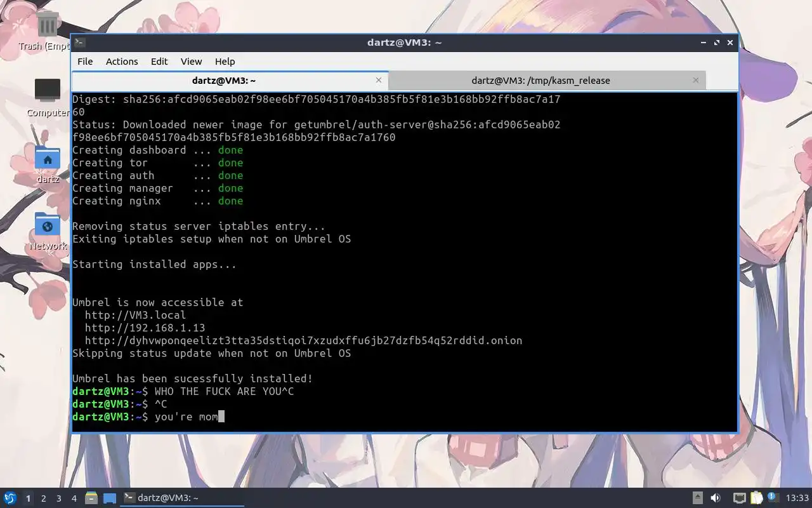Click the "Creating dashboard" line
This screenshot has width=812, height=508.
[157, 150]
